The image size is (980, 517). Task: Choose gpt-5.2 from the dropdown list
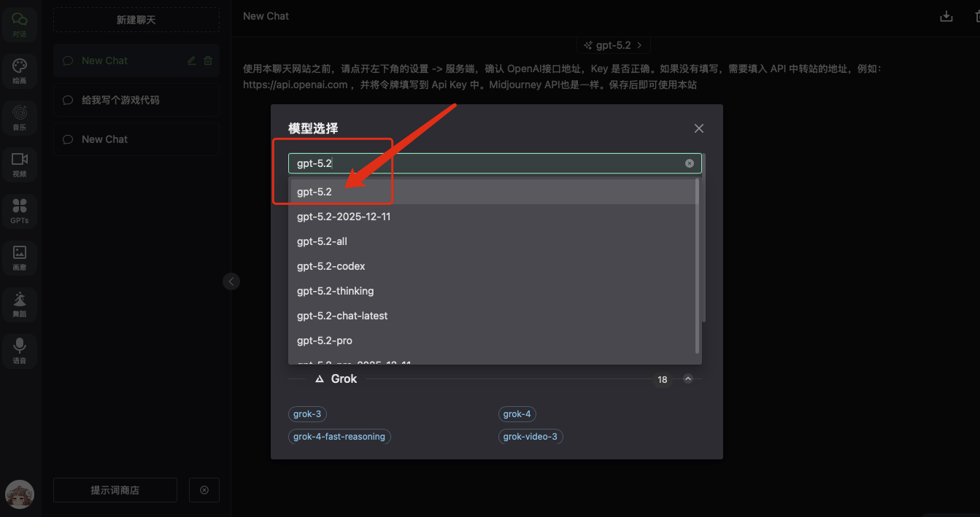click(x=493, y=192)
